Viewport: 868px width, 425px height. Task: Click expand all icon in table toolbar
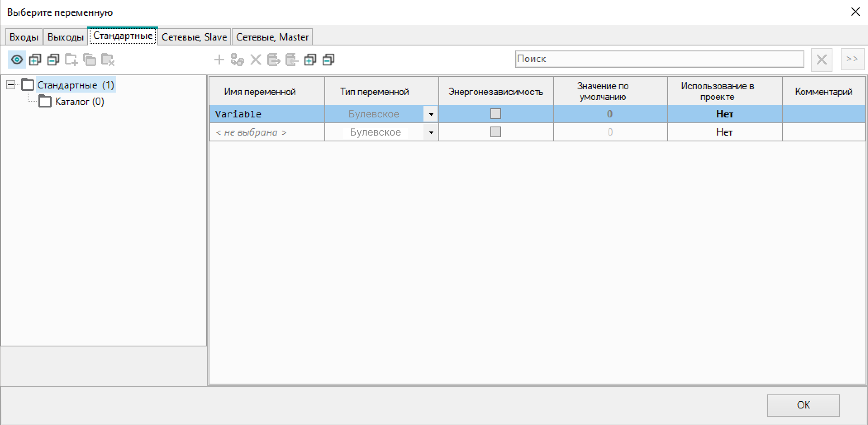(310, 60)
